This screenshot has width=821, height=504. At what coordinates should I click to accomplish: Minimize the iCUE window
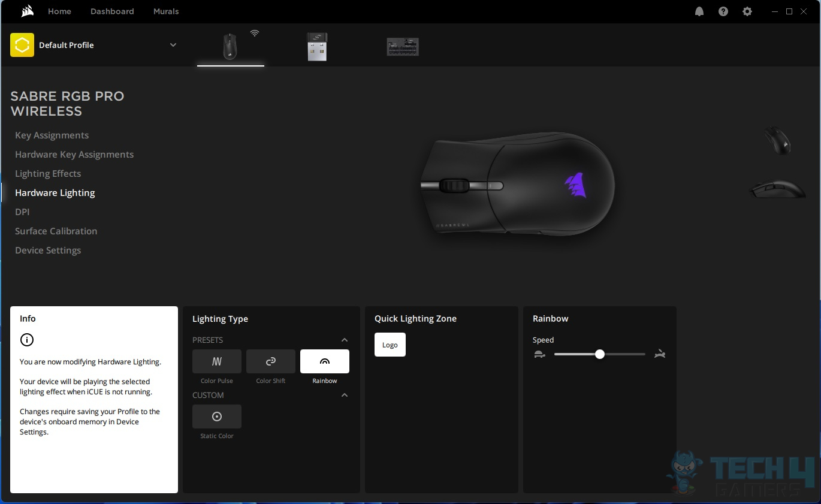click(x=775, y=11)
